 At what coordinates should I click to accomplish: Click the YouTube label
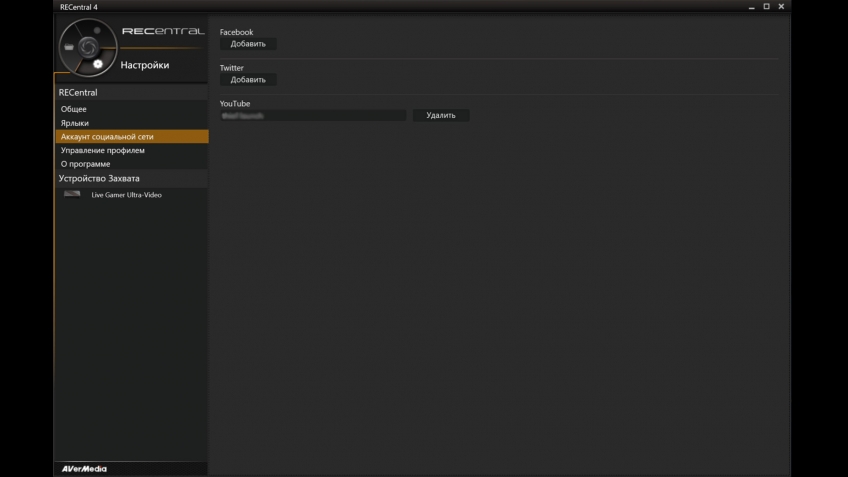tap(235, 103)
